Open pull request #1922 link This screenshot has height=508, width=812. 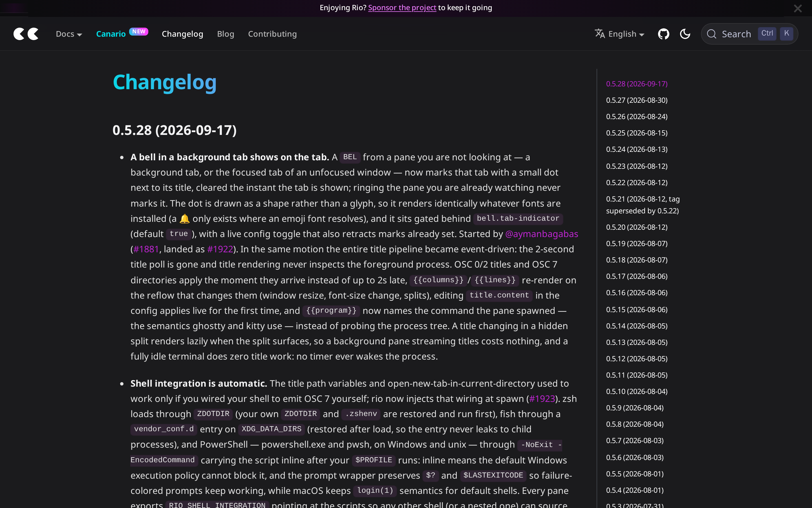(220, 249)
